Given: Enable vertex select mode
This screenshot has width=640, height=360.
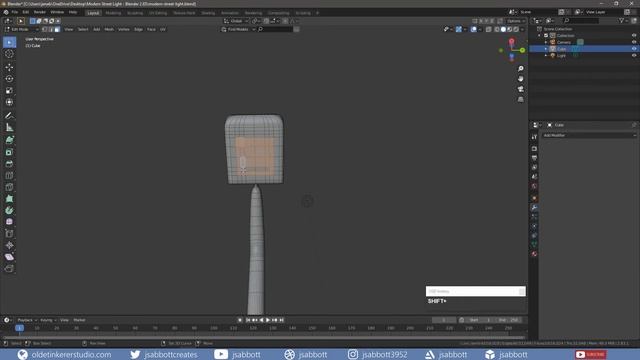Looking at the screenshot, I should coord(45,29).
